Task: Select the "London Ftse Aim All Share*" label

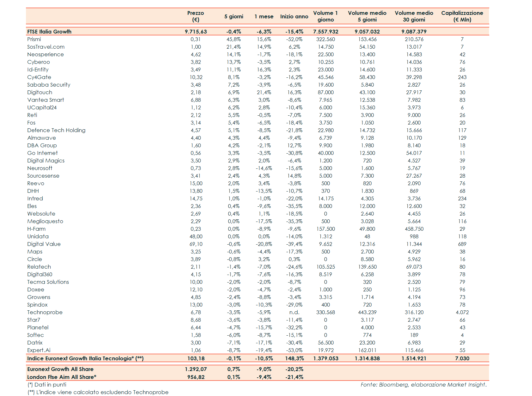Action: click(x=62, y=377)
